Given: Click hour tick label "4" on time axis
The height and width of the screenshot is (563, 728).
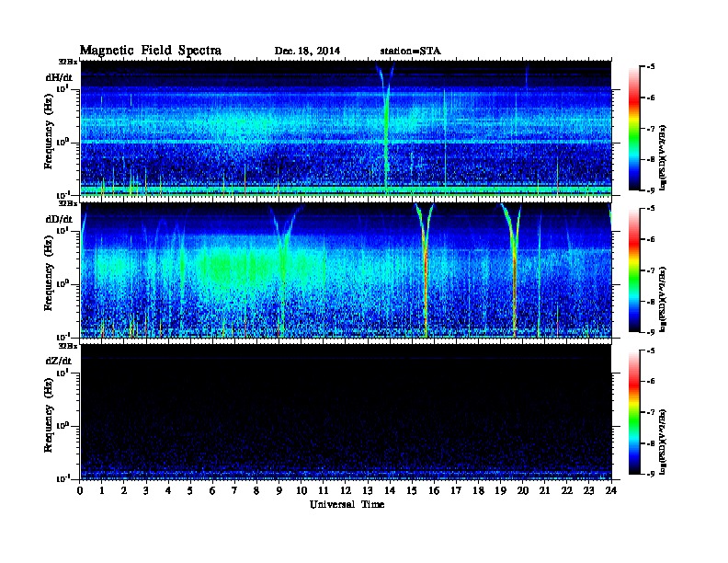Looking at the screenshot, I should 168,490.
